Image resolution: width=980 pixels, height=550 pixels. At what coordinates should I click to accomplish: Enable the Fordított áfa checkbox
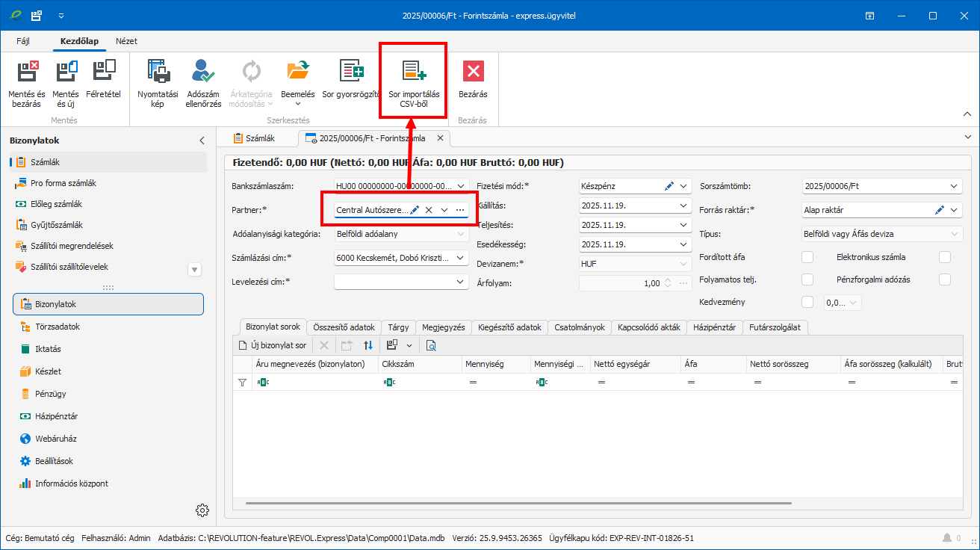click(x=807, y=257)
